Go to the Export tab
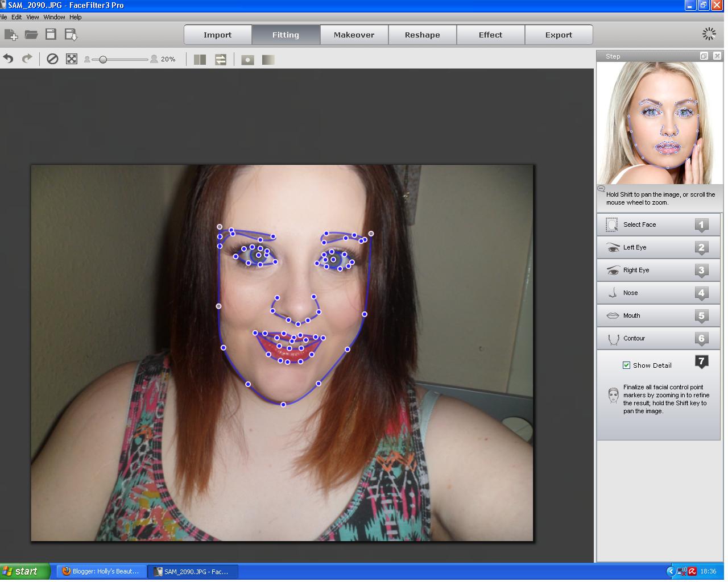 559,35
